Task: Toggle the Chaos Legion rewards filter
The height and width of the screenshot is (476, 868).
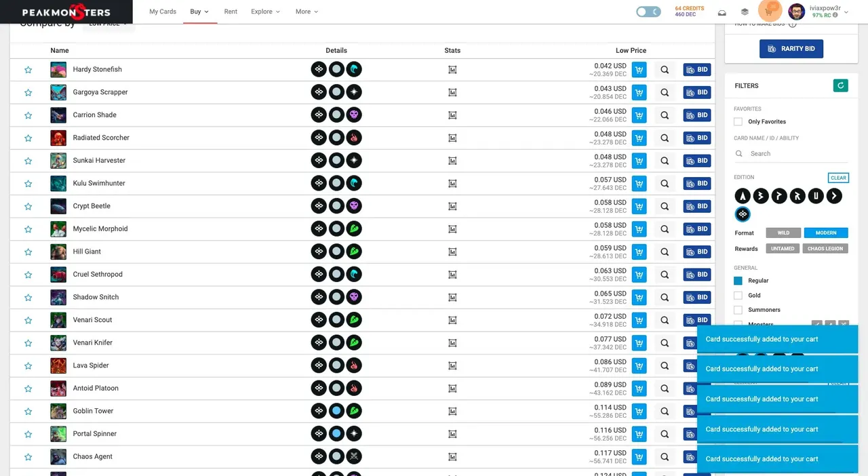Action: click(x=825, y=248)
